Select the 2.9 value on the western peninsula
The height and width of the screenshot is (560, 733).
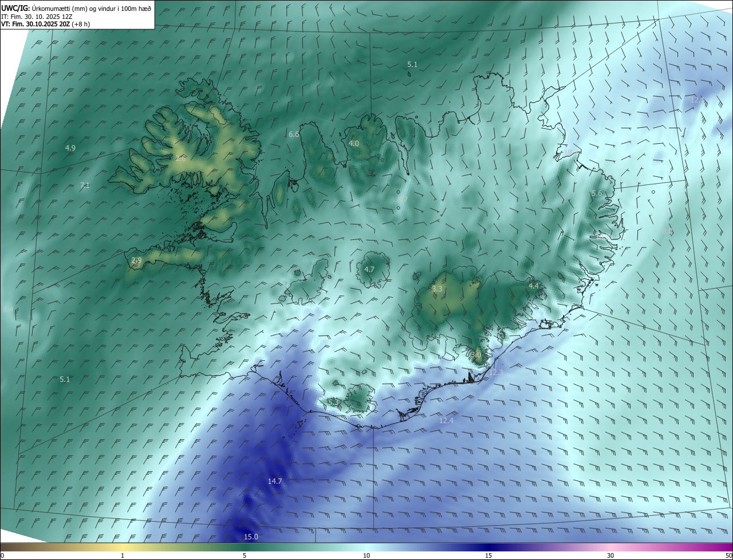[x=136, y=260]
